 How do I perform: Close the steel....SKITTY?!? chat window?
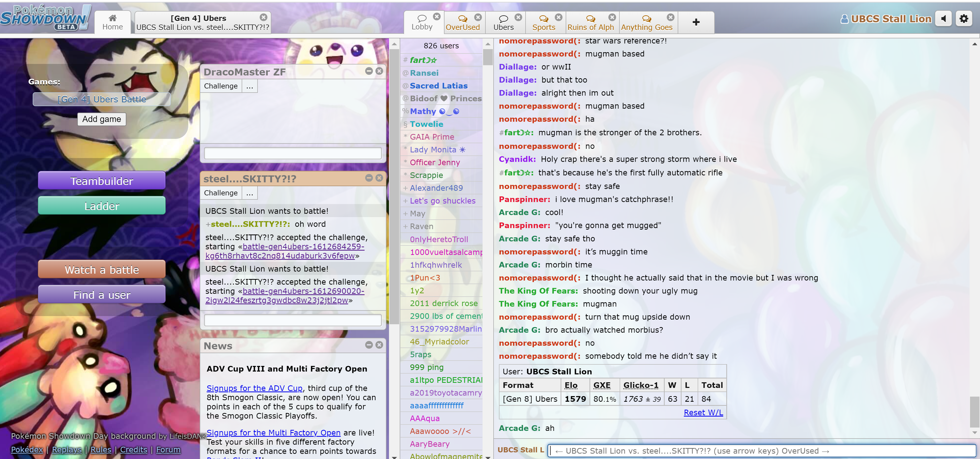[x=379, y=178]
